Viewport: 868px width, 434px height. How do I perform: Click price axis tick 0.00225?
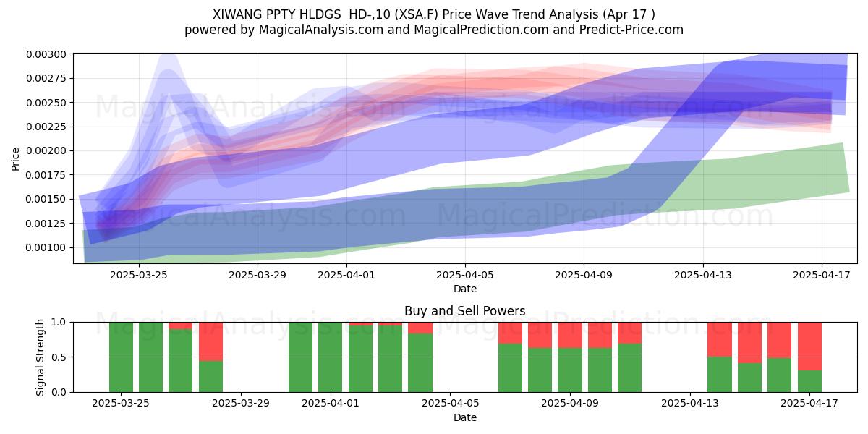pos(47,127)
